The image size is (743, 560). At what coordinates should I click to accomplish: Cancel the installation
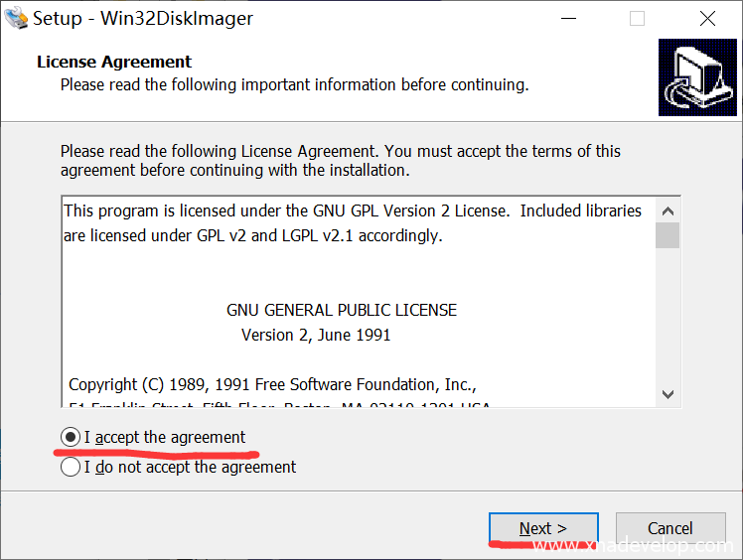coord(670,528)
